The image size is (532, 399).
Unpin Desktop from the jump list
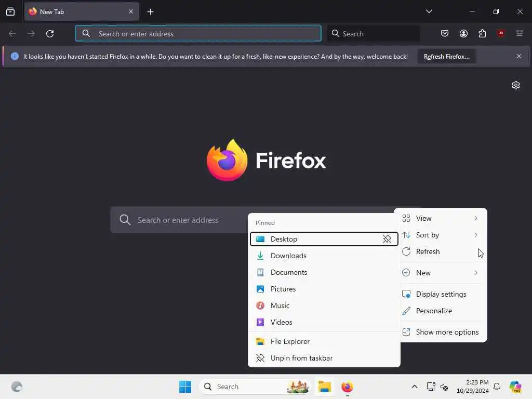click(387, 239)
